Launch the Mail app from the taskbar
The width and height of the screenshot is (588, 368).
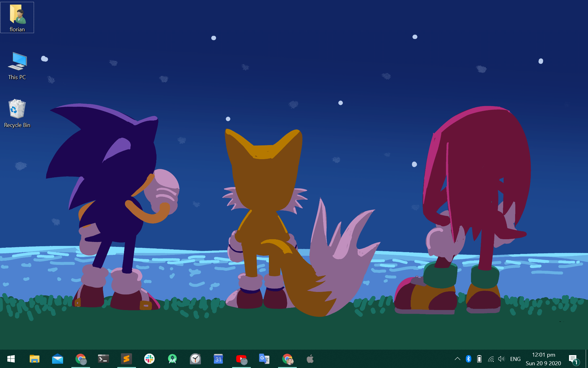58,359
